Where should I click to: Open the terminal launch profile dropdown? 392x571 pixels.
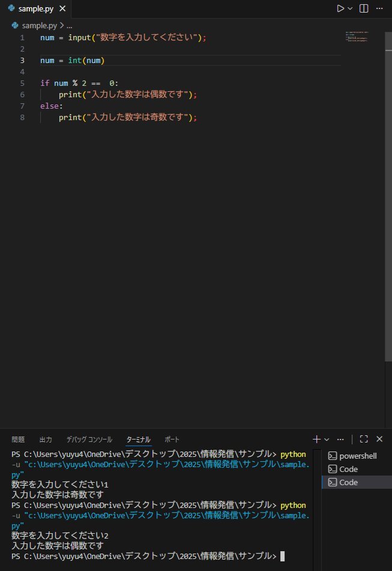click(x=326, y=440)
